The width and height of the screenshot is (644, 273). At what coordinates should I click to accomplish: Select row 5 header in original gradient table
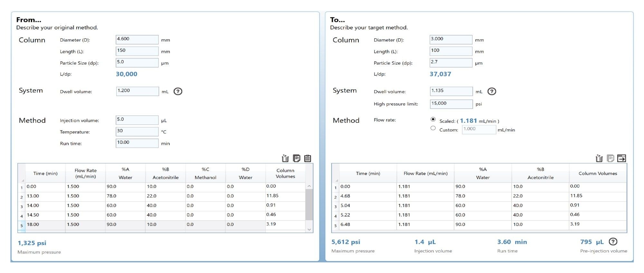pyautogui.click(x=22, y=225)
